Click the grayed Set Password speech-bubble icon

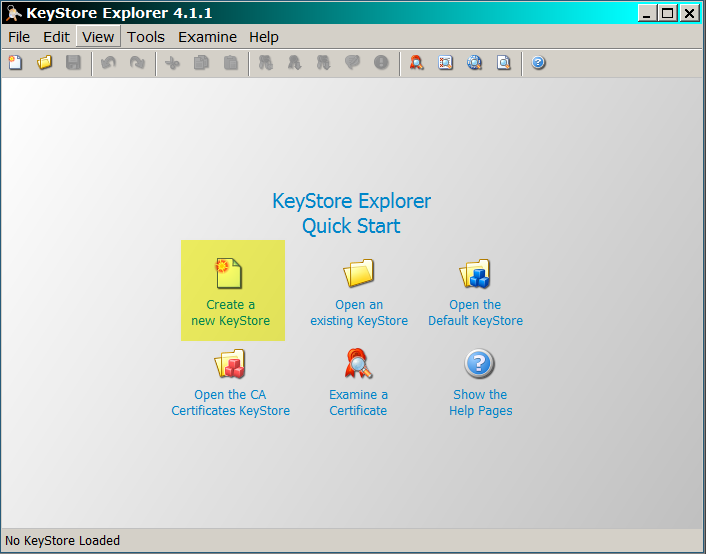(x=352, y=63)
